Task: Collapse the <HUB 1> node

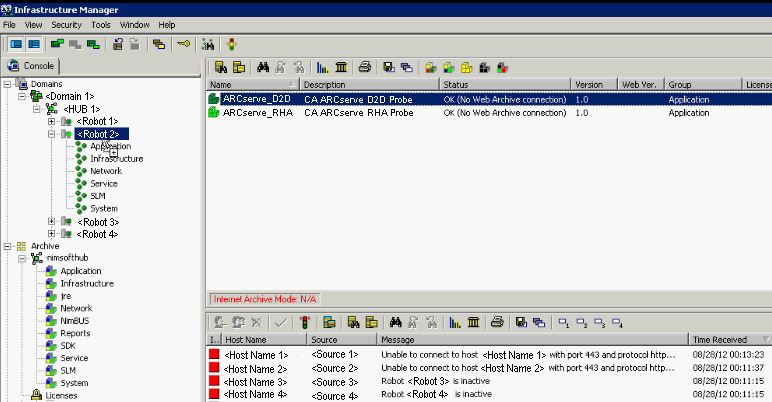Action: [x=37, y=109]
